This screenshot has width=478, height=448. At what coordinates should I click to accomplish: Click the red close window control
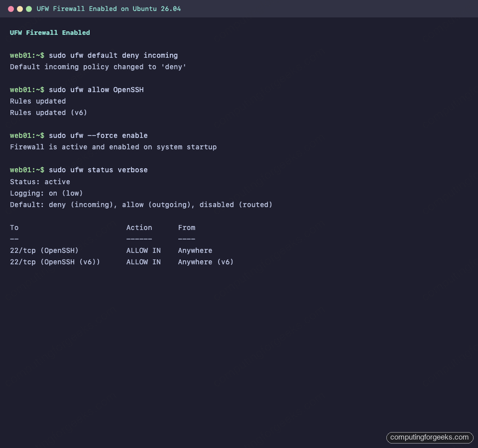11,8
